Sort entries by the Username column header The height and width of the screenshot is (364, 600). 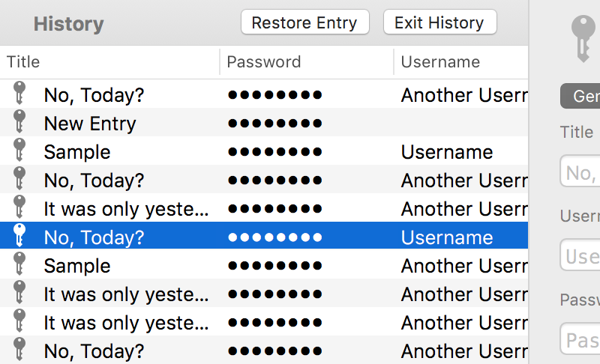(x=461, y=62)
